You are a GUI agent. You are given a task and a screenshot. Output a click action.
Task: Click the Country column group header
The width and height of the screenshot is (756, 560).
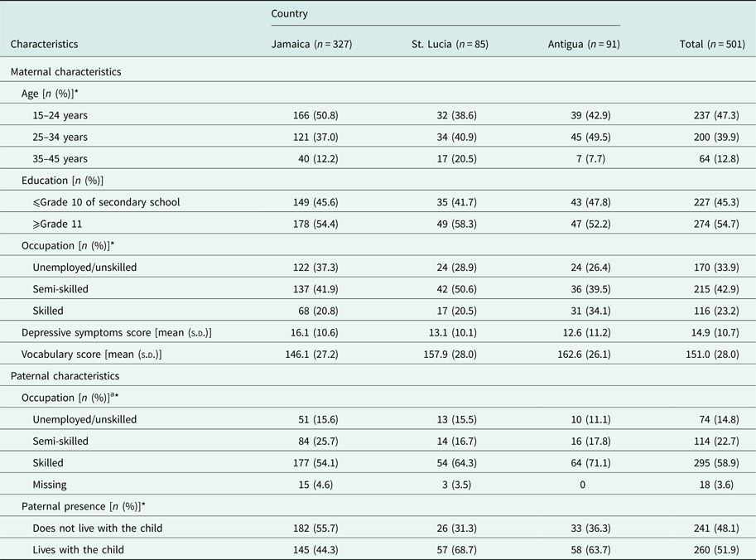(290, 14)
